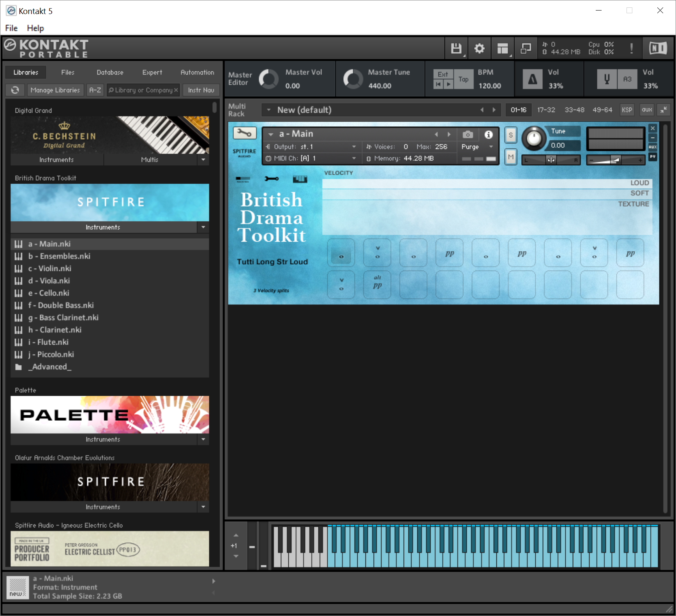Open workspace management panel icon
This screenshot has width=676, height=616.
tap(503, 48)
